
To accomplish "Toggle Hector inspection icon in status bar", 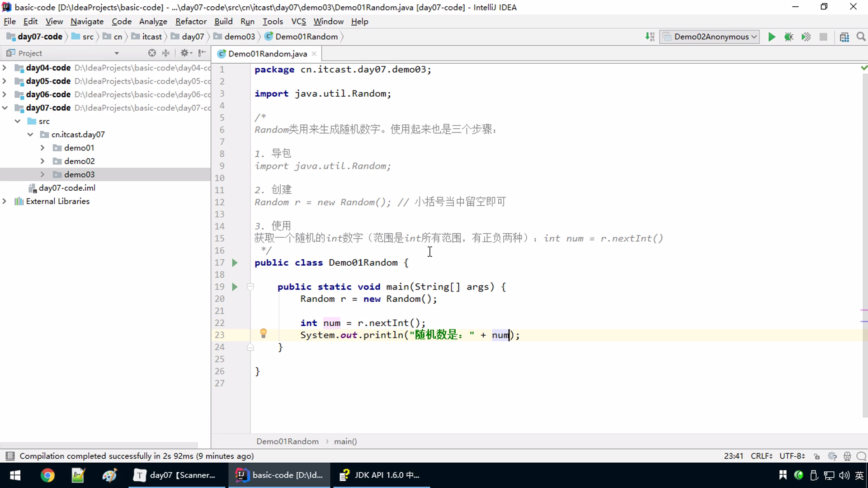I will 847,456.
